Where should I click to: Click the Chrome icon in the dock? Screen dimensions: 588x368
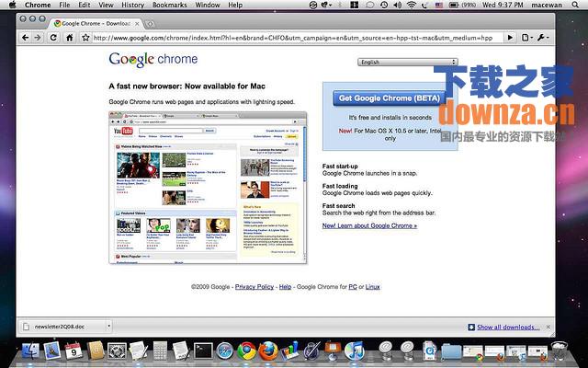(x=245, y=351)
